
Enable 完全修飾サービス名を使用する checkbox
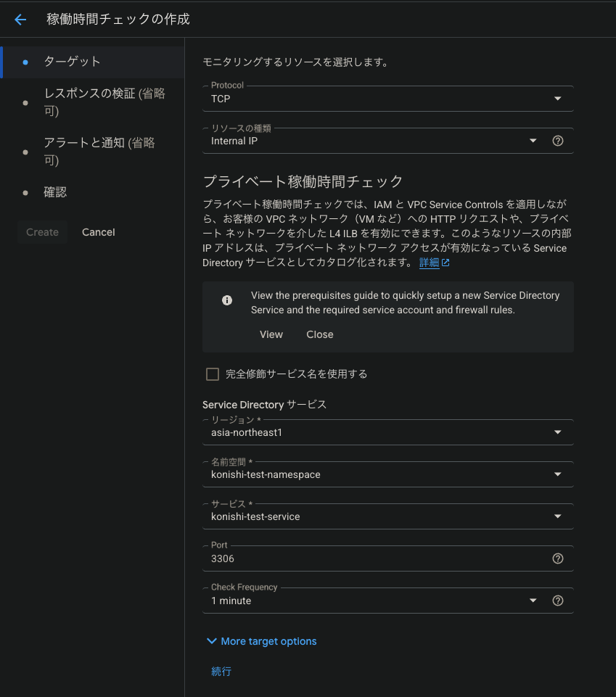213,374
